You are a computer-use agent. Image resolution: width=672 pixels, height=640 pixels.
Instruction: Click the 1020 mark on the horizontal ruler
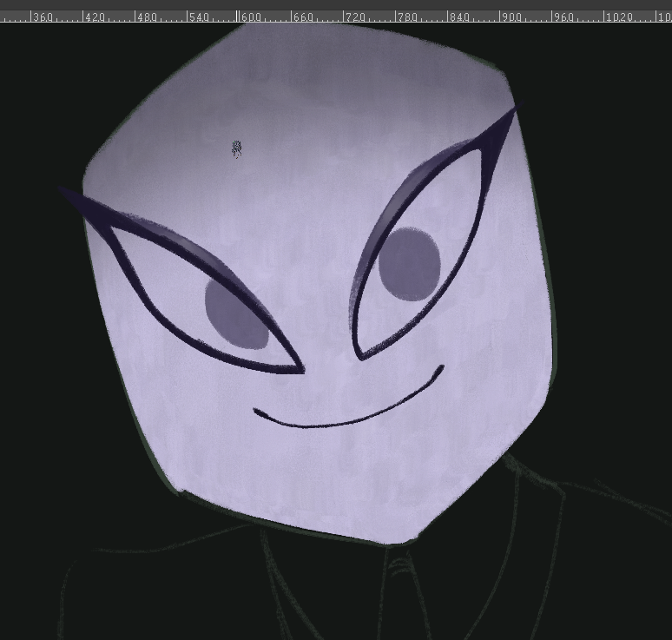click(620, 17)
